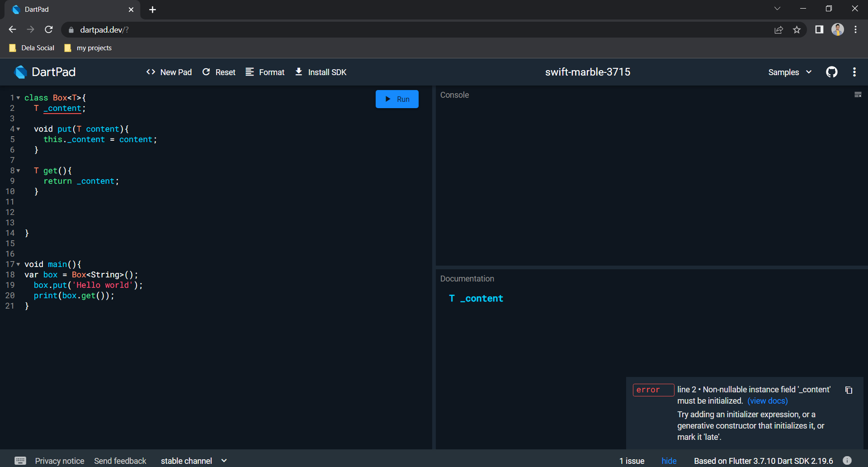The height and width of the screenshot is (467, 868).
Task: Open the Chrome profile avatar
Action: 837,29
